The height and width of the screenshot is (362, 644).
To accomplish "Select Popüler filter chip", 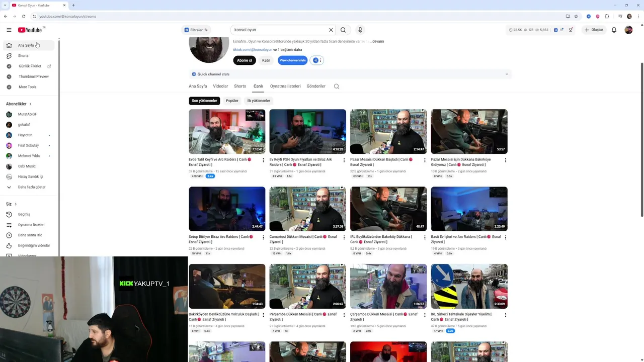I will (232, 101).
